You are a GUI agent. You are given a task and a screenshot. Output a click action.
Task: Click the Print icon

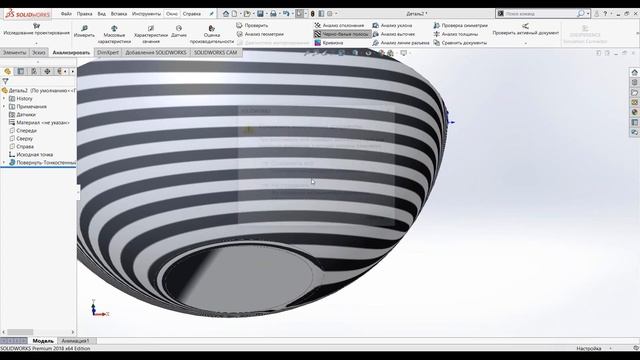tap(273, 13)
